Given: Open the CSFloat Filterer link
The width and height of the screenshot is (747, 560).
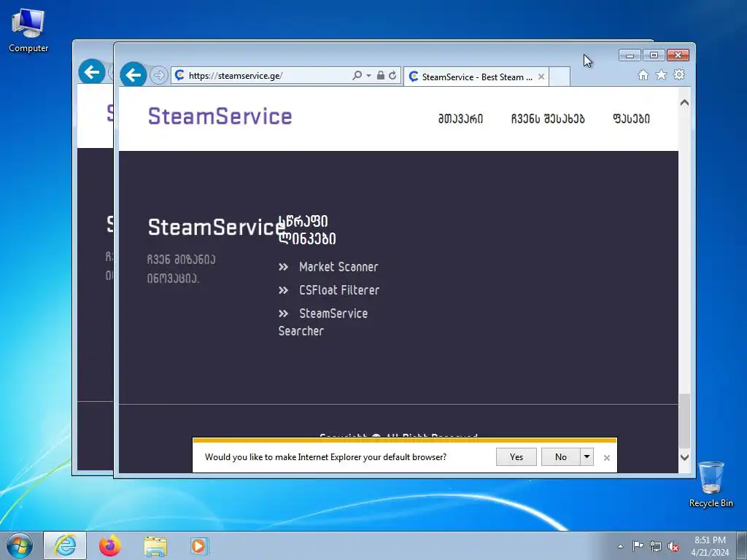Looking at the screenshot, I should (x=339, y=290).
